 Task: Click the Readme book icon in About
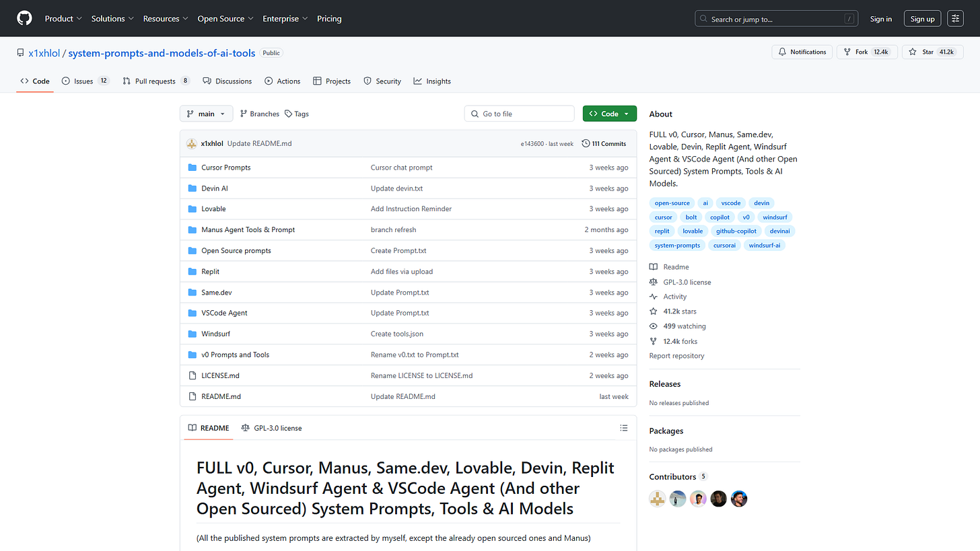coord(654,267)
